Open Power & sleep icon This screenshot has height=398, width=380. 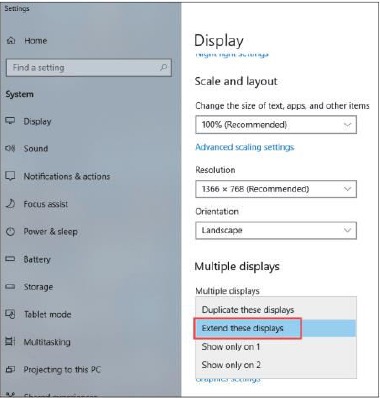tap(10, 231)
